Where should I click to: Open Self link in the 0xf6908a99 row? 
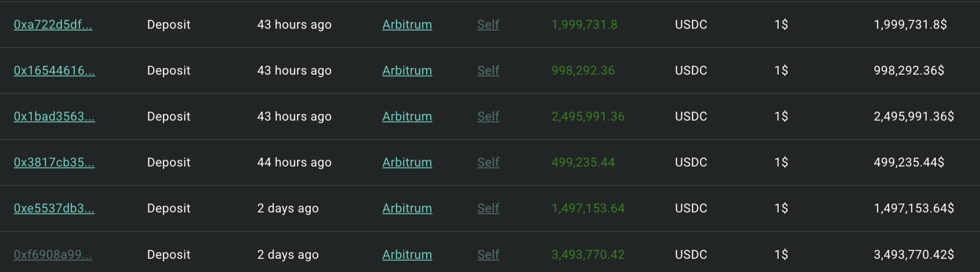(488, 254)
